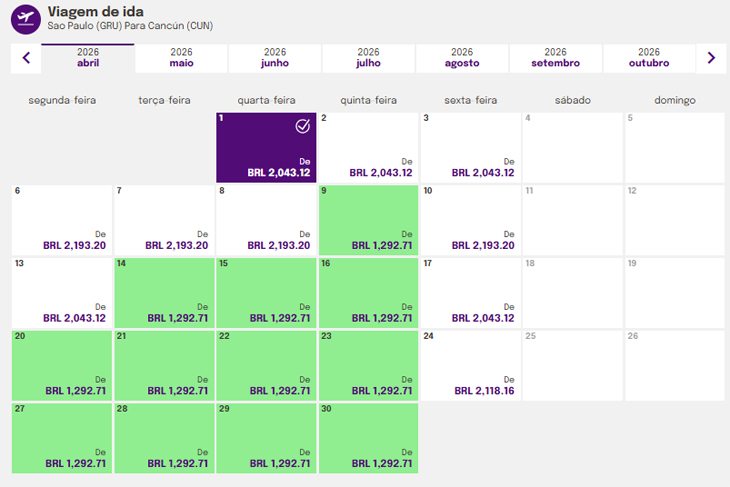730x487 pixels.
Task: Pick April 6 fare BRL 2,193.20
Action: 62,220
